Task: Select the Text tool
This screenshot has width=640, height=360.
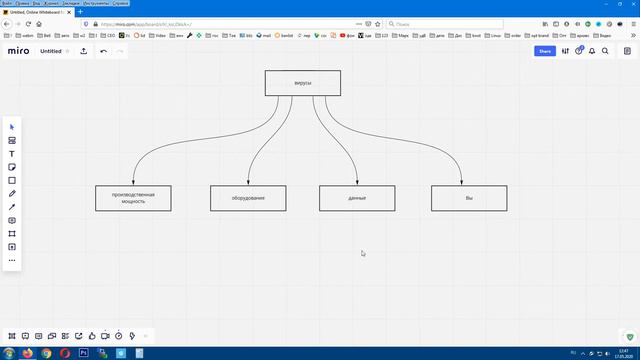Action: pyautogui.click(x=12, y=154)
